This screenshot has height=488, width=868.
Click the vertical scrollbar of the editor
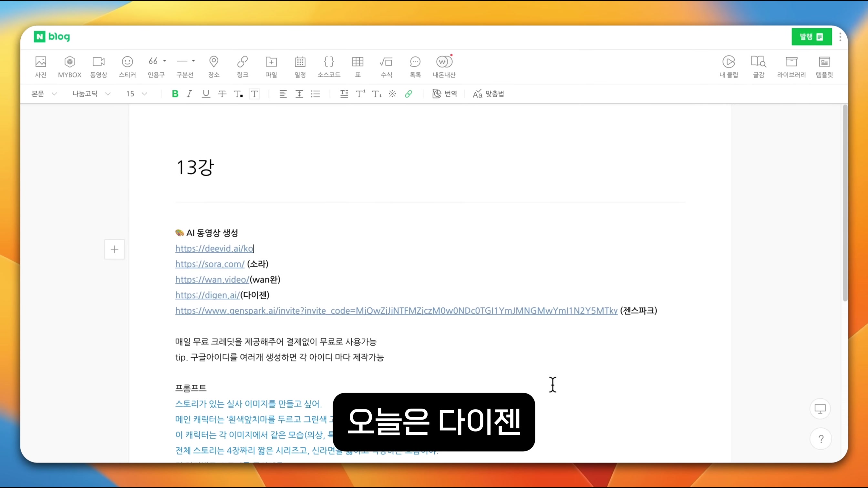coord(845,203)
